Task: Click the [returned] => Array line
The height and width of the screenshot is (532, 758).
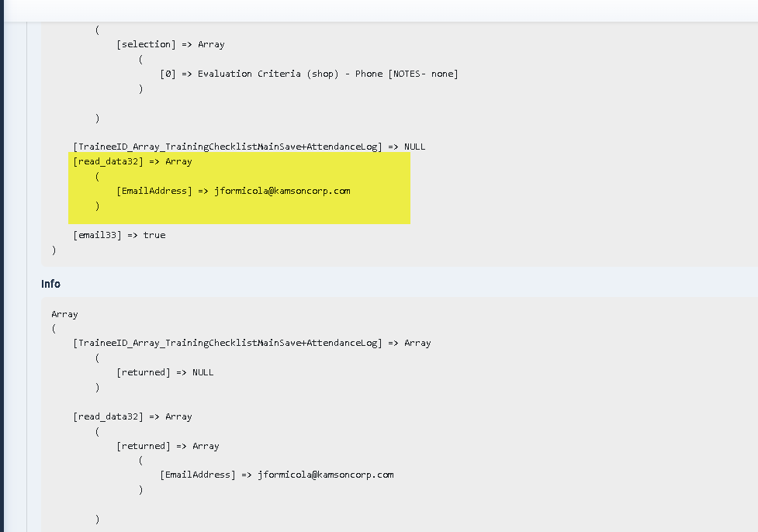Action: pyautogui.click(x=168, y=446)
